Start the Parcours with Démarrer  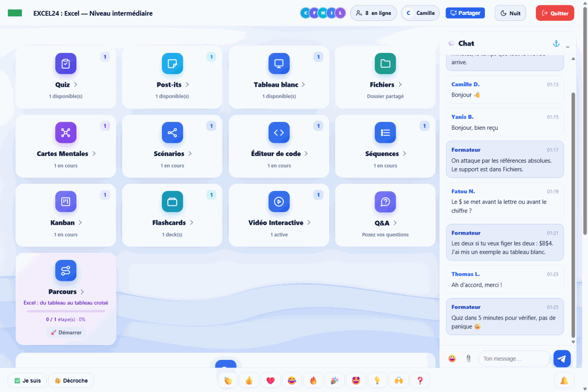click(66, 332)
